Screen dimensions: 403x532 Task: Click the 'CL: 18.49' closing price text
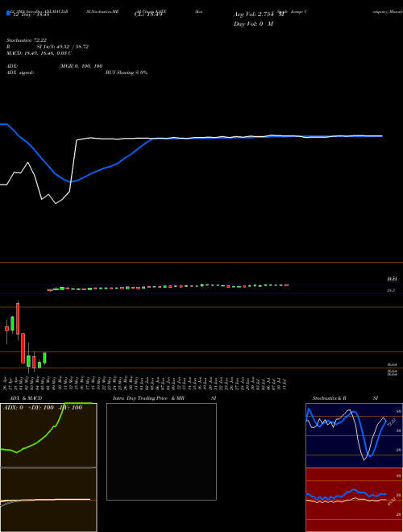click(x=148, y=15)
